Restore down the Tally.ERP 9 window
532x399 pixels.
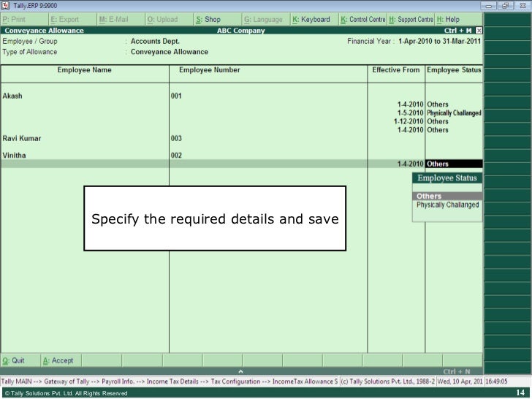click(505, 6)
